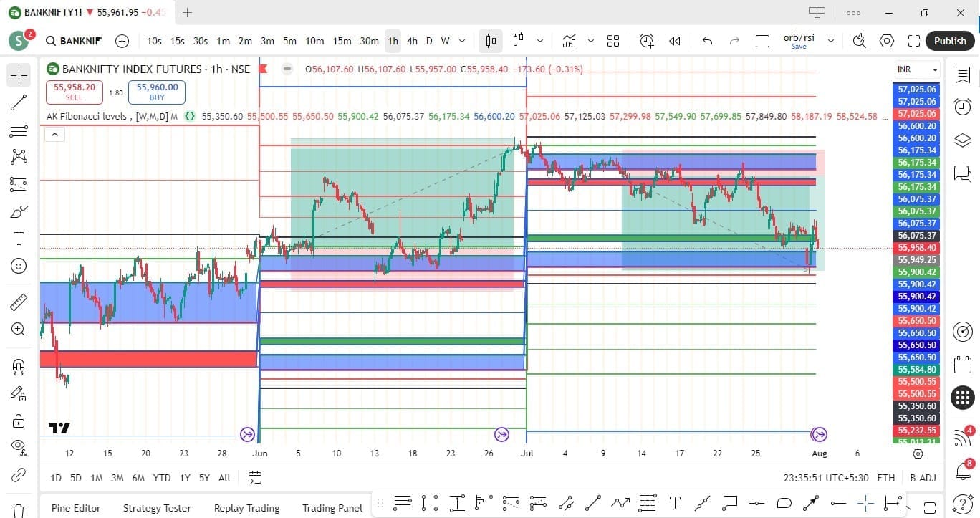The image size is (980, 518).
Task: Expand the timeframe intervals dropdown
Action: click(462, 41)
